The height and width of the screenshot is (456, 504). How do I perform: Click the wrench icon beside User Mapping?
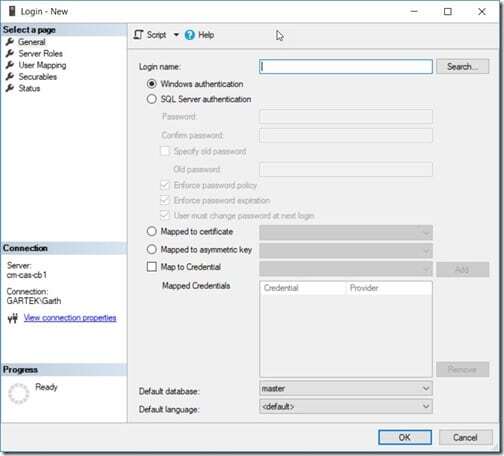[10, 65]
